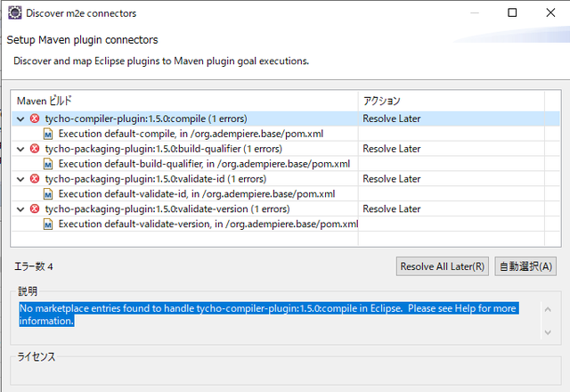Screen dimensions: 570x392
Task: Click the Maven file icon for default-validate-id execution
Action: point(49,194)
